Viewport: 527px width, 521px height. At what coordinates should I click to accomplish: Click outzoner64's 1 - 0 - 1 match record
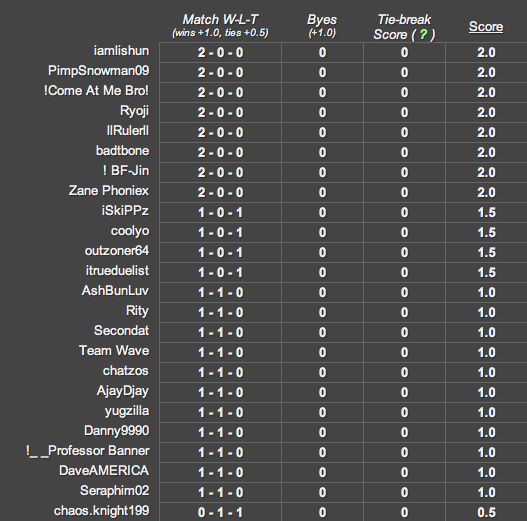pos(220,252)
